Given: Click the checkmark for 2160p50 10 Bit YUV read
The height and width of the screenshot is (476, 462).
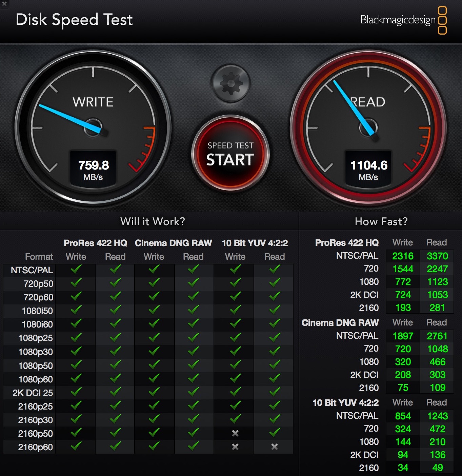Looking at the screenshot, I should click(275, 432).
